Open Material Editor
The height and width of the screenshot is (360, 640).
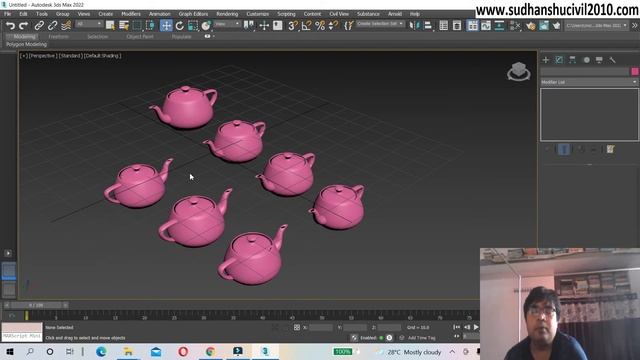[515, 26]
